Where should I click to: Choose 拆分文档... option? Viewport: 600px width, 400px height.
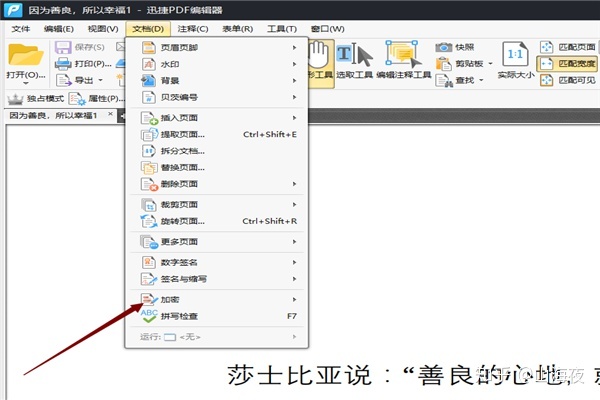click(x=217, y=151)
